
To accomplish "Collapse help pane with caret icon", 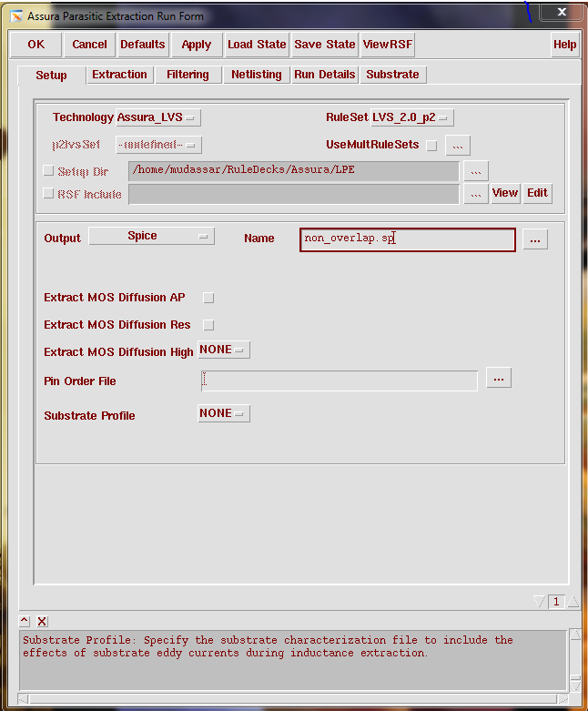I will point(25,621).
